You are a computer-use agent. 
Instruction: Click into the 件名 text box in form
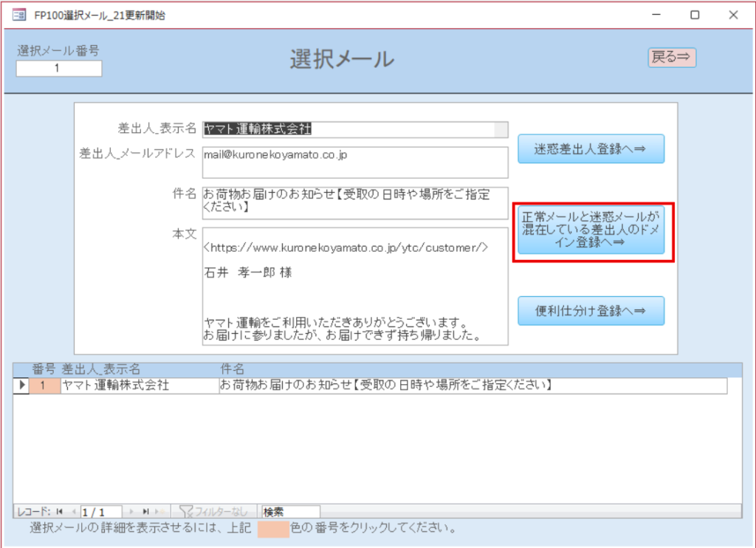pos(354,202)
